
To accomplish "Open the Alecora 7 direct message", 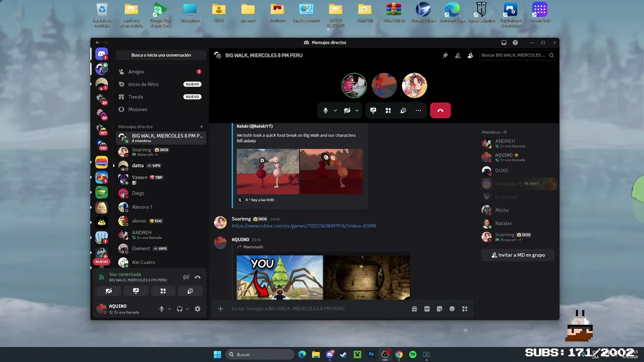I will pos(161,207).
